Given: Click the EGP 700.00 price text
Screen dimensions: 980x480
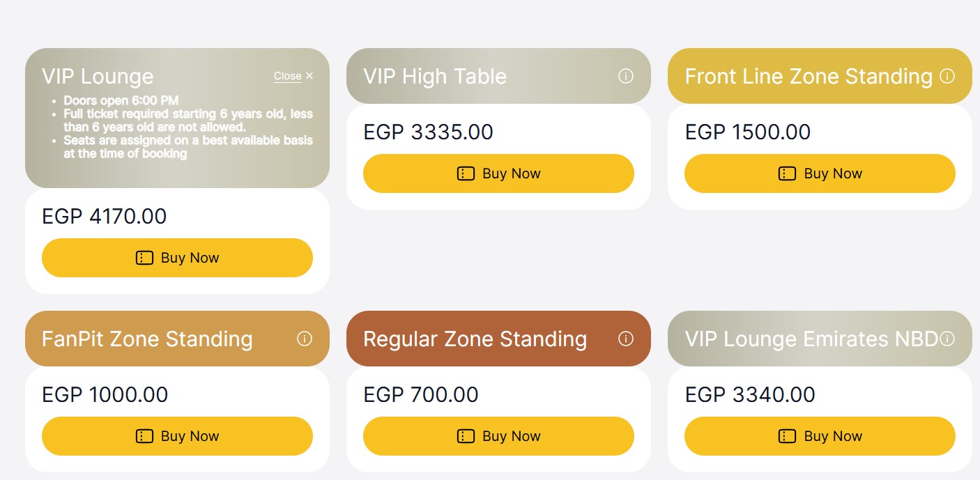Looking at the screenshot, I should click(421, 394).
